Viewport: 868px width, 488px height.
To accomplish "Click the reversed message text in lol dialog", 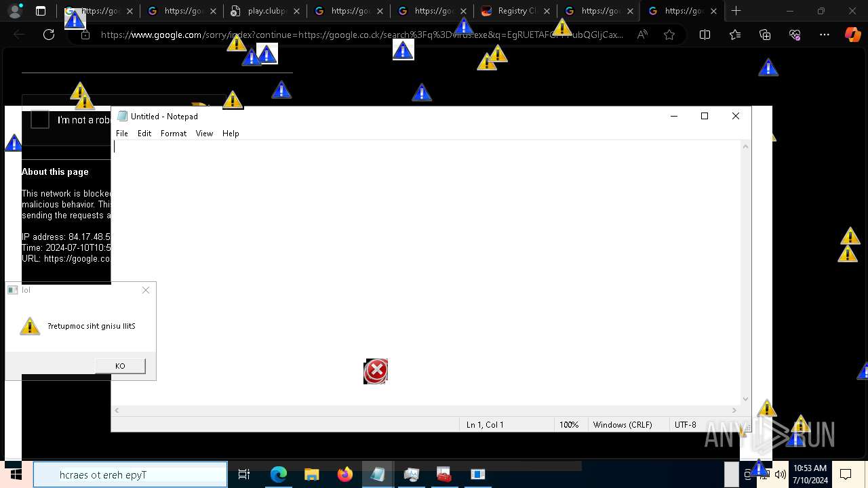I will pyautogui.click(x=92, y=326).
